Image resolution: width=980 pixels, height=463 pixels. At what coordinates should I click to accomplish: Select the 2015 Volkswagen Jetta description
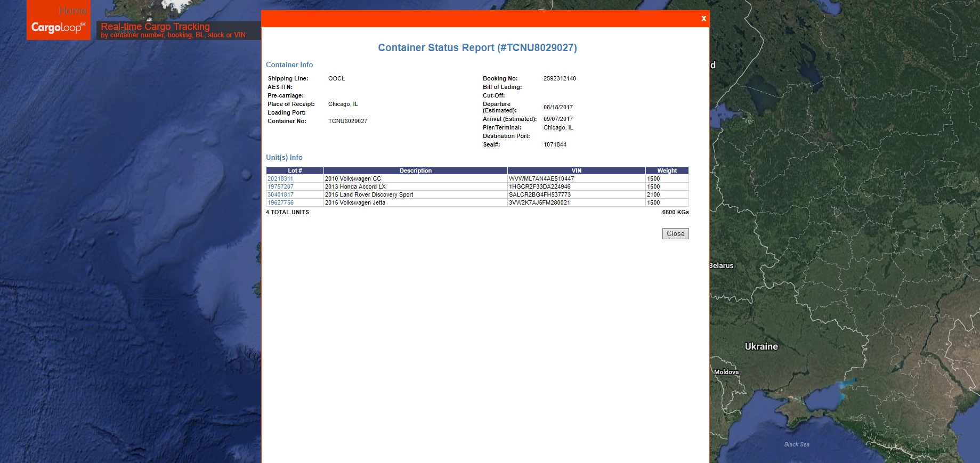(x=355, y=202)
